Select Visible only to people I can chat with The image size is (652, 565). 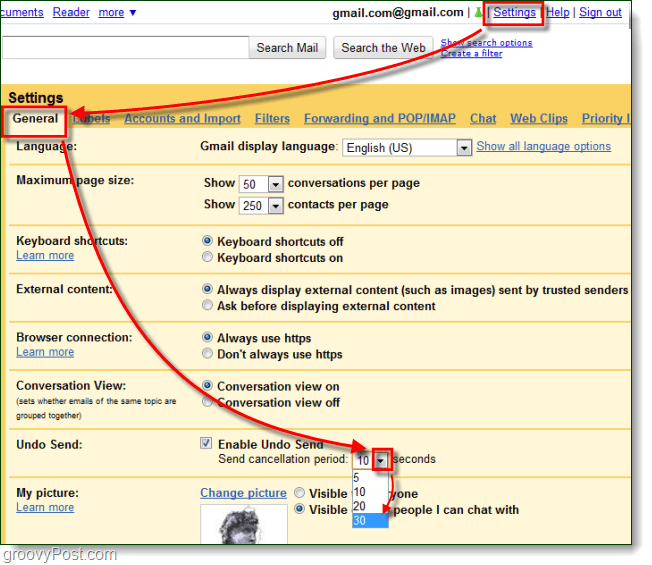click(x=299, y=509)
